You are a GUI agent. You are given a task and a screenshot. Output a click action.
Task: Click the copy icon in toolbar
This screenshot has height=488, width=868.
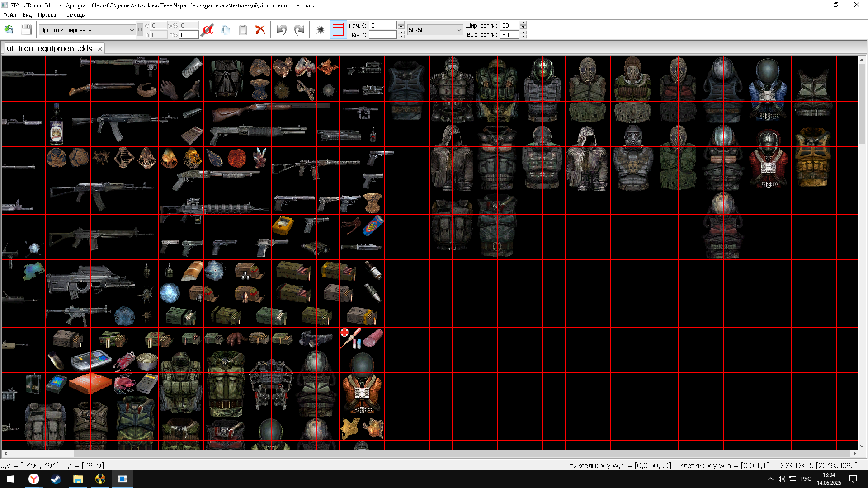pos(225,30)
